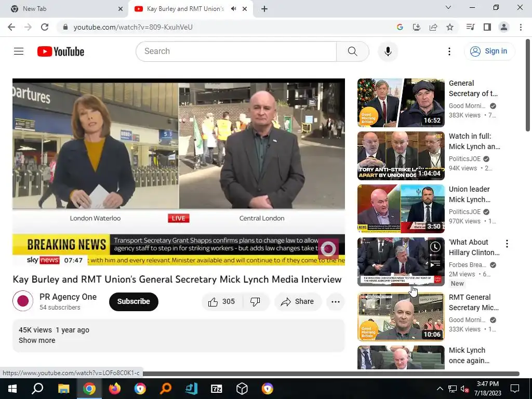Show hidden system tray icons
Image resolution: width=532 pixels, height=399 pixels.
click(x=440, y=389)
